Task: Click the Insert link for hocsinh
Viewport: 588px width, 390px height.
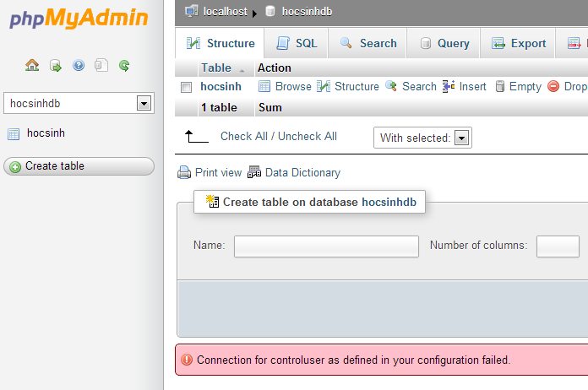Action: click(x=472, y=87)
